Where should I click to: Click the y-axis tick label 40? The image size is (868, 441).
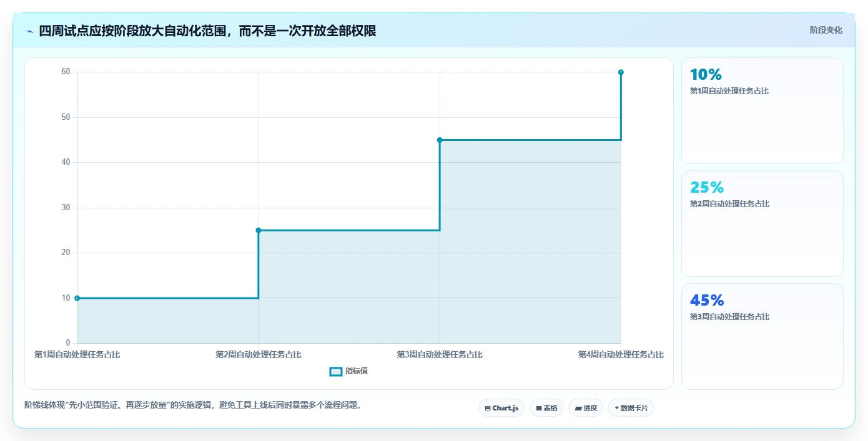pyautogui.click(x=66, y=162)
